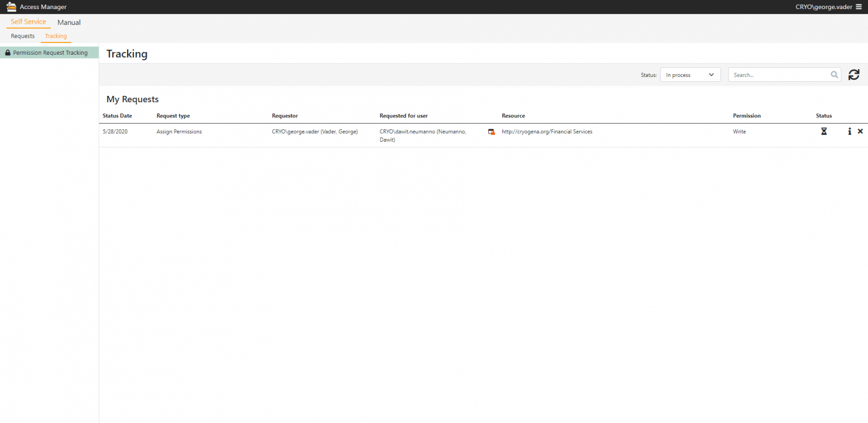View request details via the info icon
This screenshot has width=868, height=423.
click(849, 131)
